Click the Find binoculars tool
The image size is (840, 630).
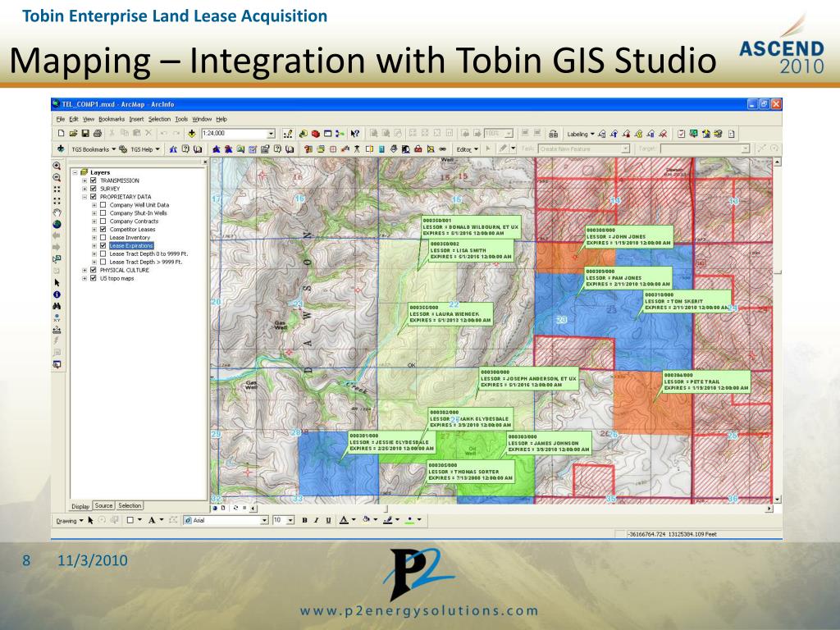[57, 306]
